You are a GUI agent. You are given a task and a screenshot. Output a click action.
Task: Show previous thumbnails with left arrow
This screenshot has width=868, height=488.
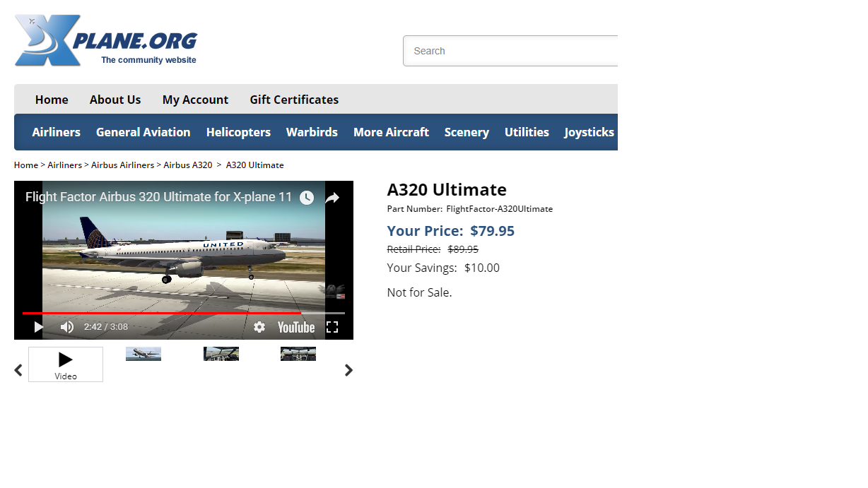click(x=18, y=370)
